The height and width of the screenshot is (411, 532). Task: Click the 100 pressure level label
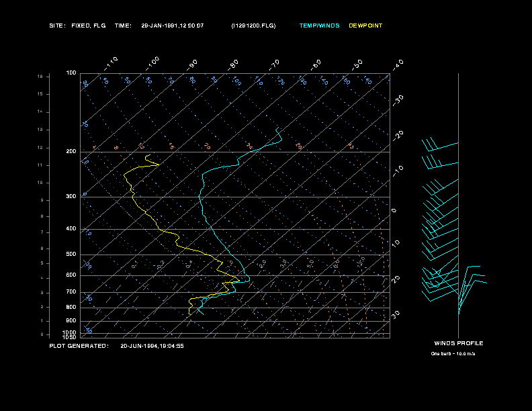tap(71, 73)
